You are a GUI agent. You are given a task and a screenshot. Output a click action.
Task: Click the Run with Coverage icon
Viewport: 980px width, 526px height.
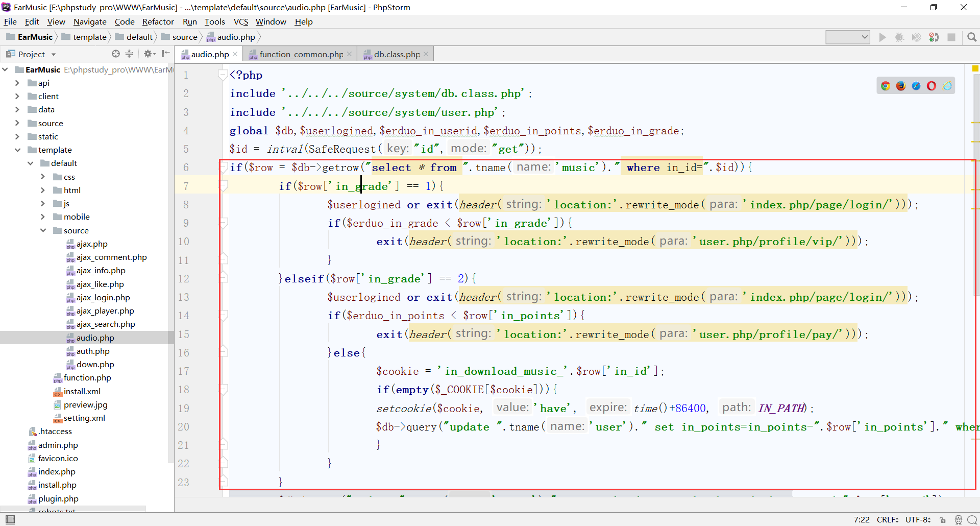pos(917,37)
